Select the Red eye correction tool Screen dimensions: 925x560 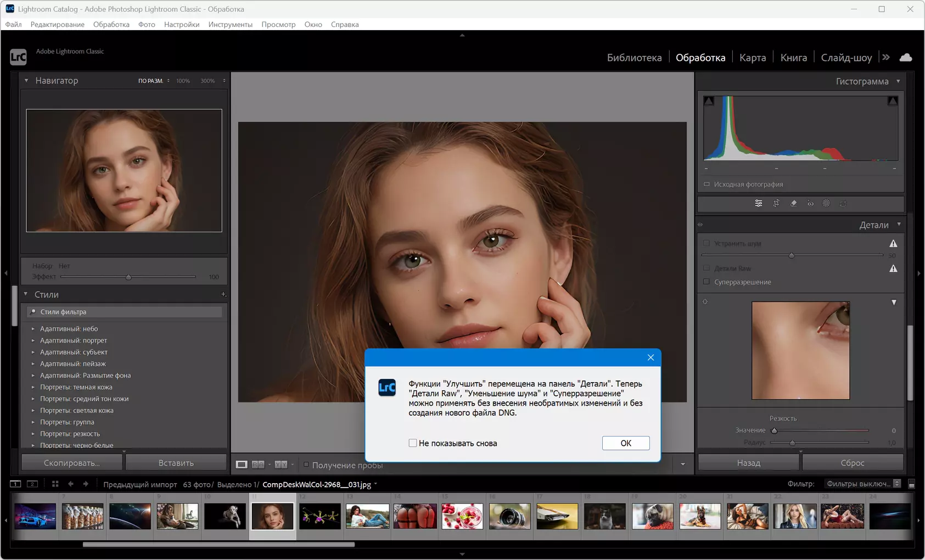(810, 203)
